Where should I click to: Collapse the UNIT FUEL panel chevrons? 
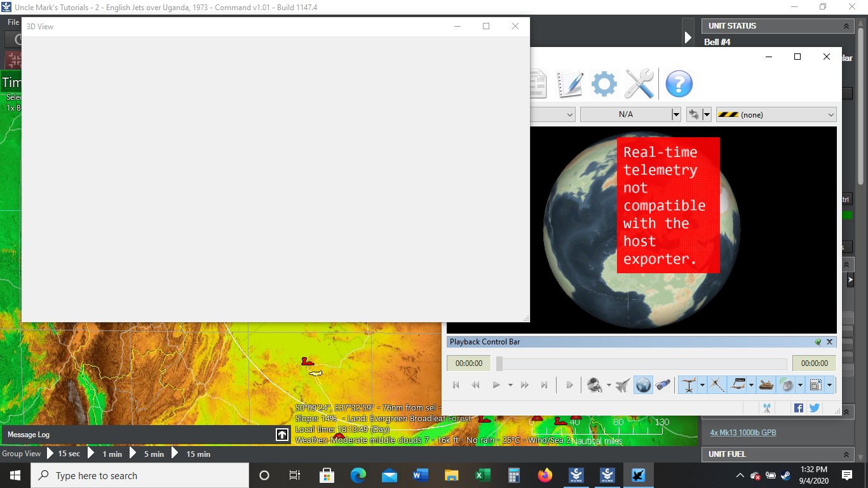846,454
